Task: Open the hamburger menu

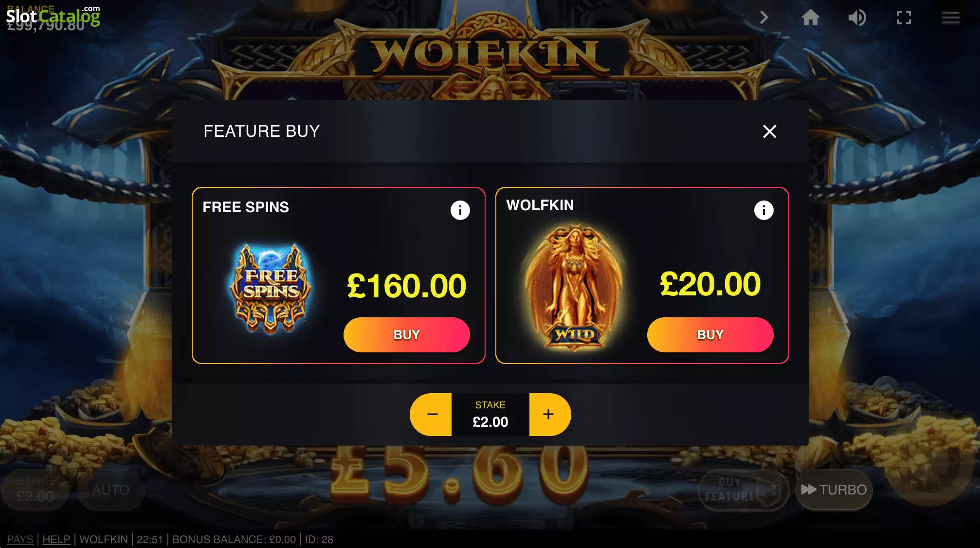Action: tap(950, 18)
